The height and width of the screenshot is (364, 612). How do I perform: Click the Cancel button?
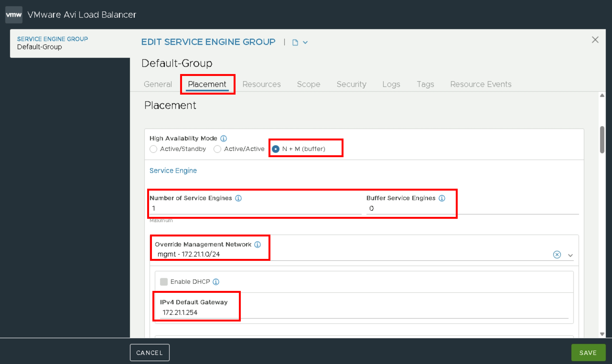coord(149,353)
